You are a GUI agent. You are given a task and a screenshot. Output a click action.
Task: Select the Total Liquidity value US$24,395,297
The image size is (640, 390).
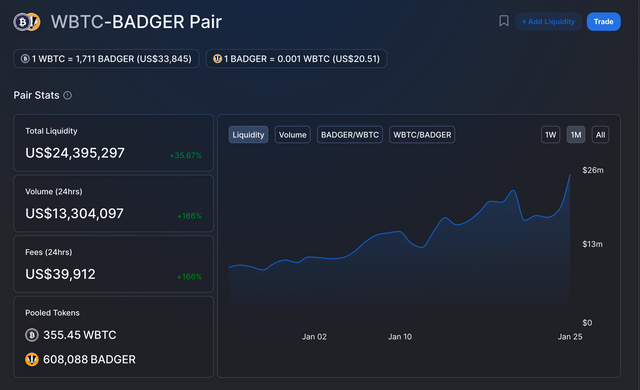pos(75,153)
